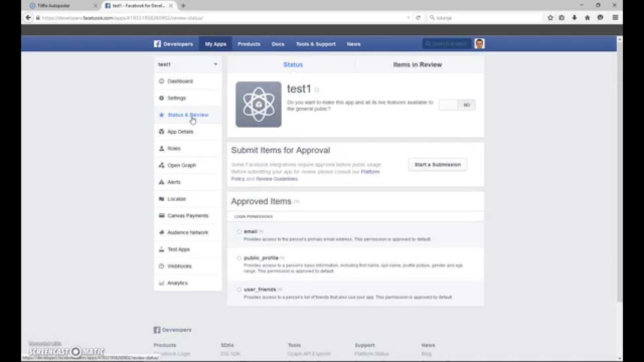Click the LOGIN PERMISSIONS section label
This screenshot has width=644, height=362.
[254, 217]
